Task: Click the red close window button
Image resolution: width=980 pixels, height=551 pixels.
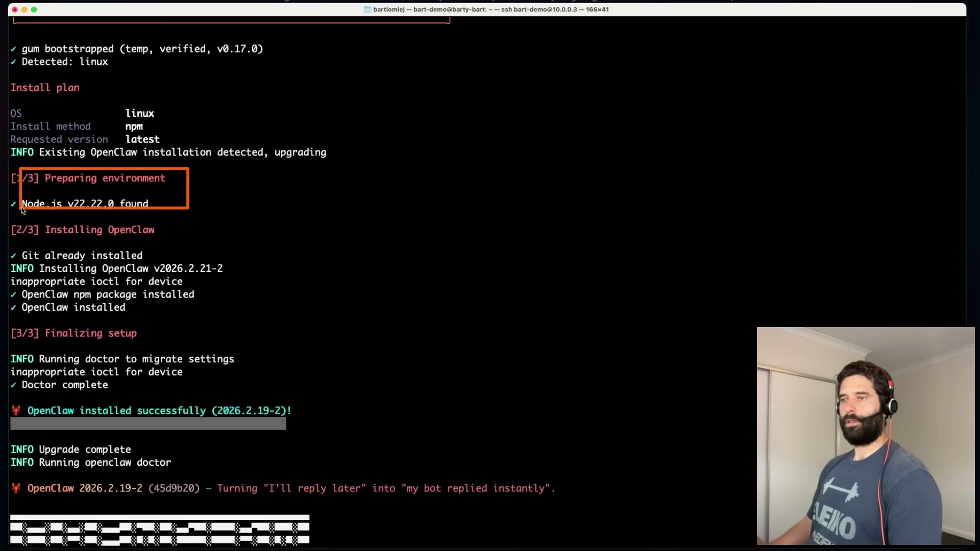Action: pyautogui.click(x=15, y=10)
